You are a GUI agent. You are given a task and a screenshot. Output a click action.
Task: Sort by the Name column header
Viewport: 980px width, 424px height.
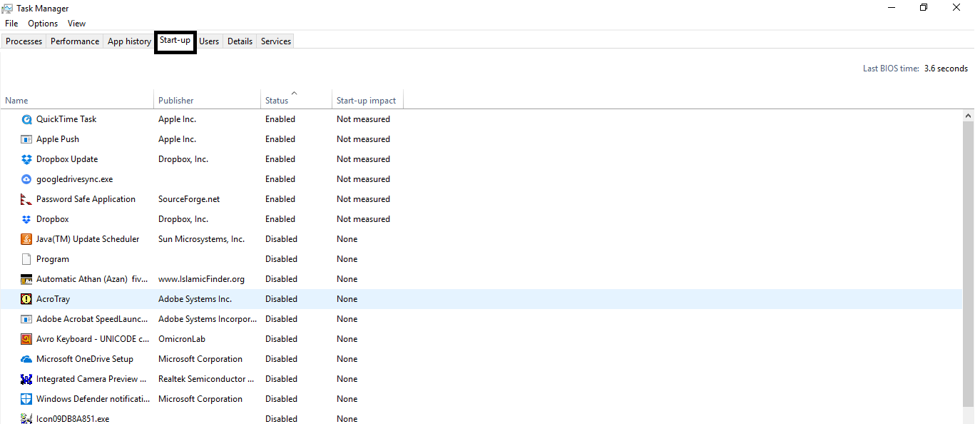[77, 100]
